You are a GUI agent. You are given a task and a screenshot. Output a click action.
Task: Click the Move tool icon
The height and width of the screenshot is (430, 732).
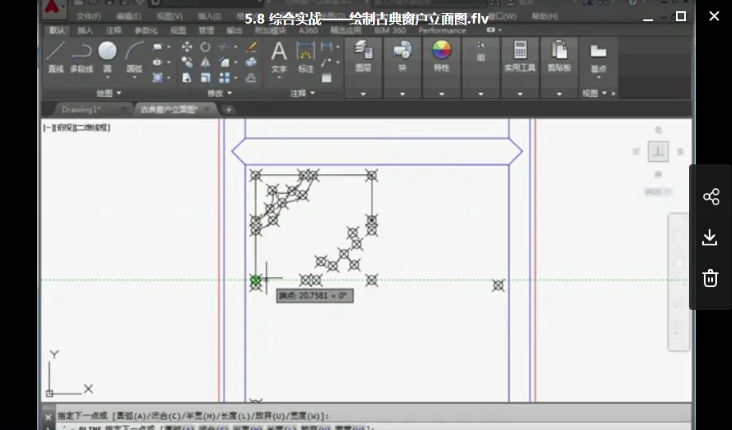[187, 47]
